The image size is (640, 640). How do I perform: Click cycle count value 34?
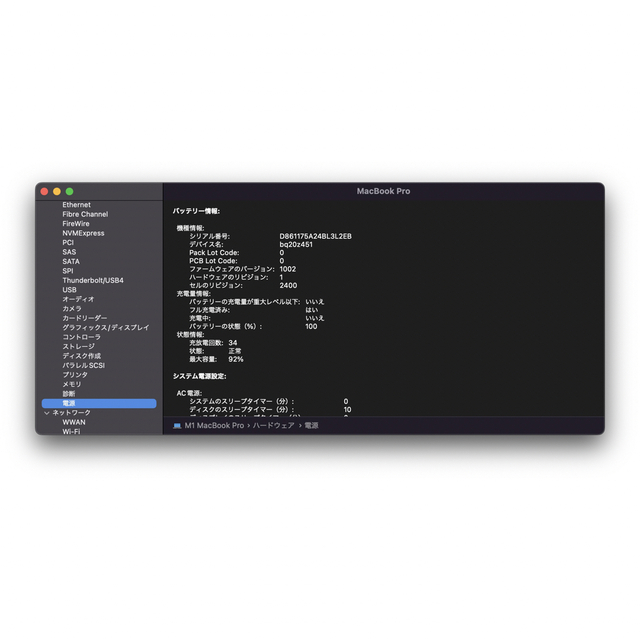click(233, 343)
